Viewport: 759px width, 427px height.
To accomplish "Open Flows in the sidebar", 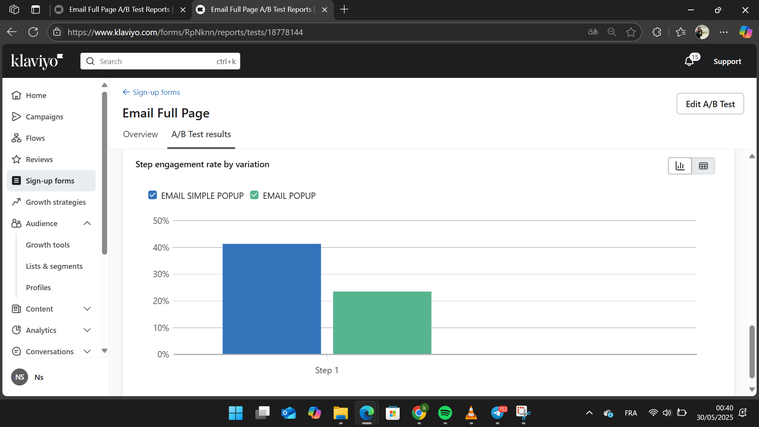I will click(x=35, y=138).
